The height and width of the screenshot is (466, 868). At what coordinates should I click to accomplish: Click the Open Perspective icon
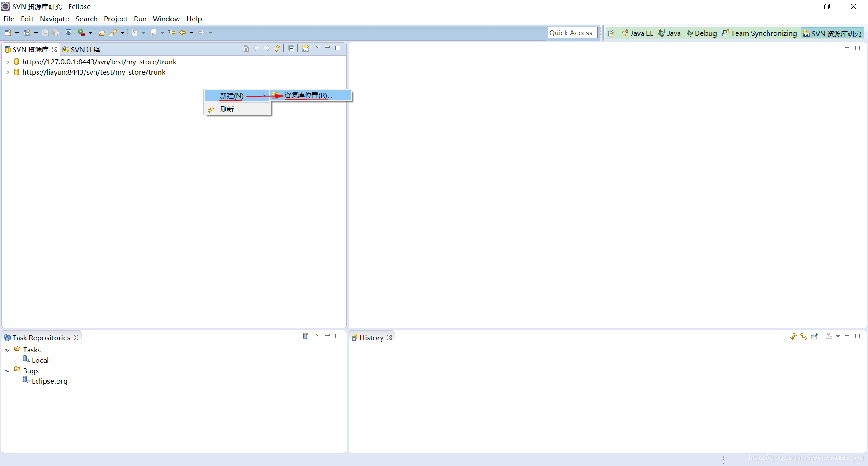click(611, 33)
